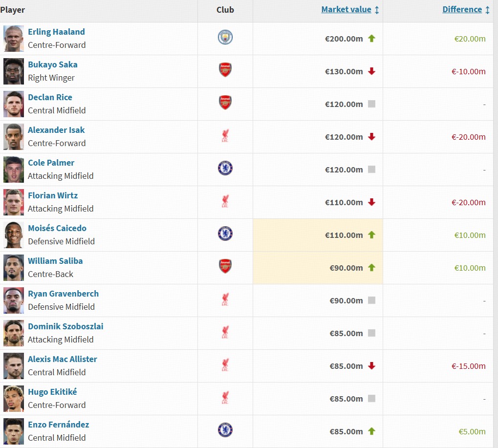Click Chelsea crest next to Enzo Fernández
498x448 pixels.
[225, 430]
